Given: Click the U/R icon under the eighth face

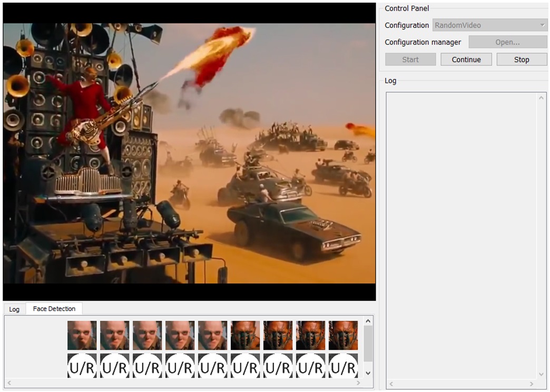Looking at the screenshot, I should [x=310, y=366].
